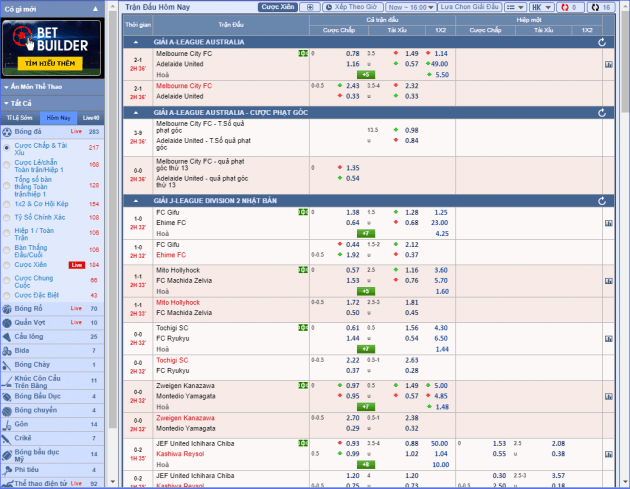Click live stream icon for Tochigi SC
The height and width of the screenshot is (489, 630).
pyautogui.click(x=303, y=328)
